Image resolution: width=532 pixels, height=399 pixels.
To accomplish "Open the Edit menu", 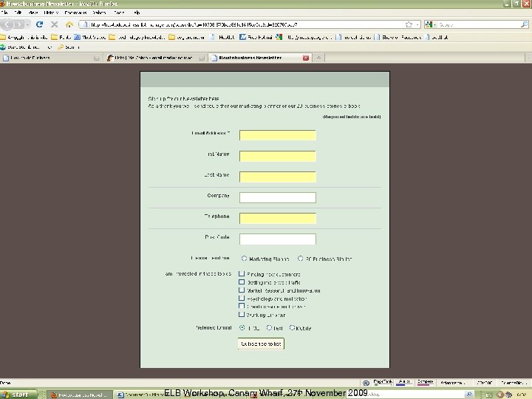I will pyautogui.click(x=18, y=13).
